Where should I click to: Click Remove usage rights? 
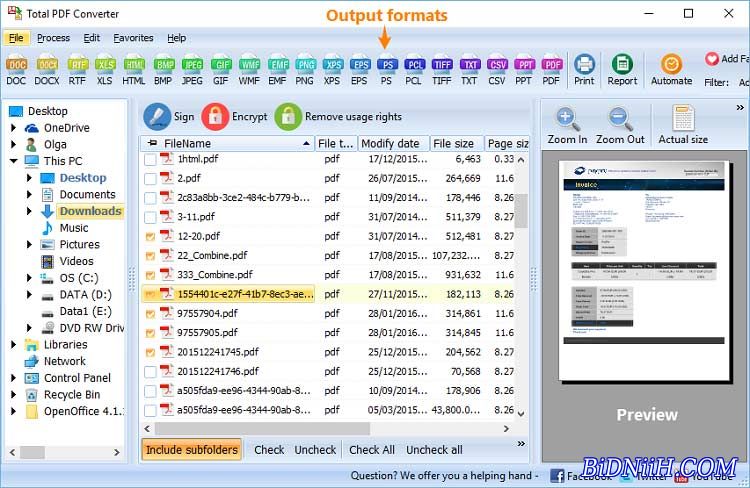[x=339, y=116]
